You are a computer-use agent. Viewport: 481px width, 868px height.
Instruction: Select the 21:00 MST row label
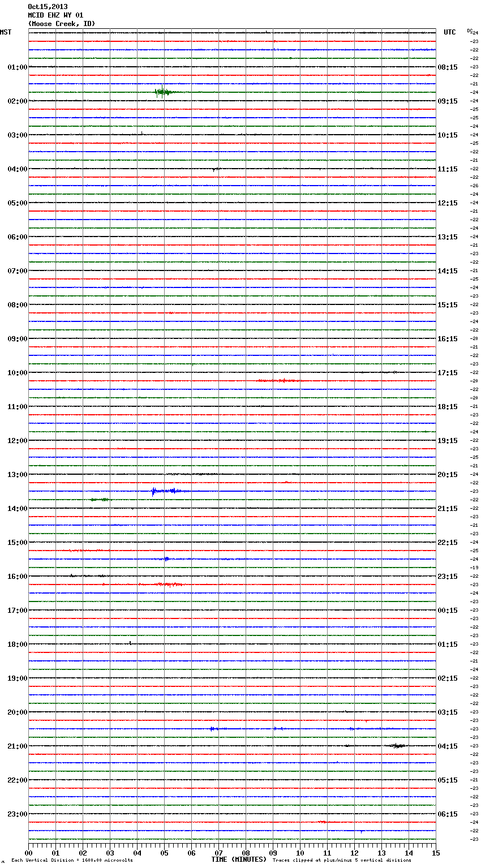click(x=18, y=746)
